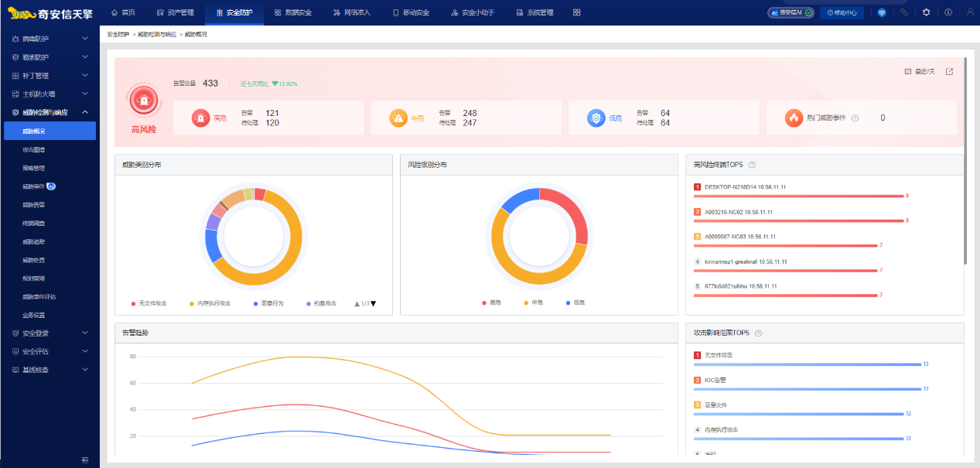Click the info circle icon in header
Image resolution: width=980 pixels, height=468 pixels.
(948, 12)
